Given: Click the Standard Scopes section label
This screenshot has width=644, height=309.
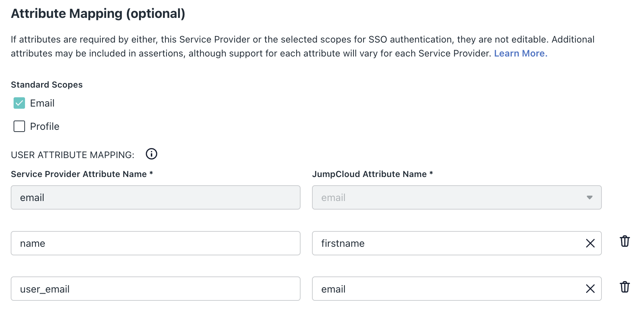Looking at the screenshot, I should pos(47,85).
